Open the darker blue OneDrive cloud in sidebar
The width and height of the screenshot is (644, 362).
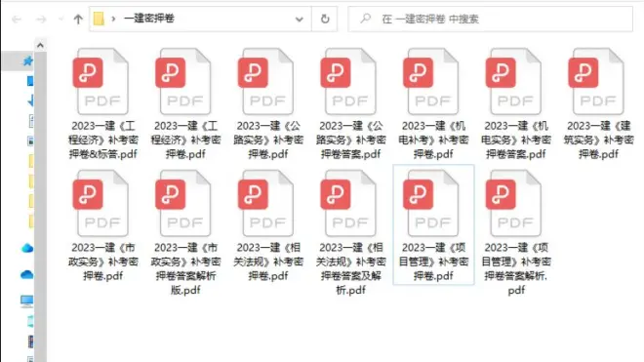tap(26, 274)
